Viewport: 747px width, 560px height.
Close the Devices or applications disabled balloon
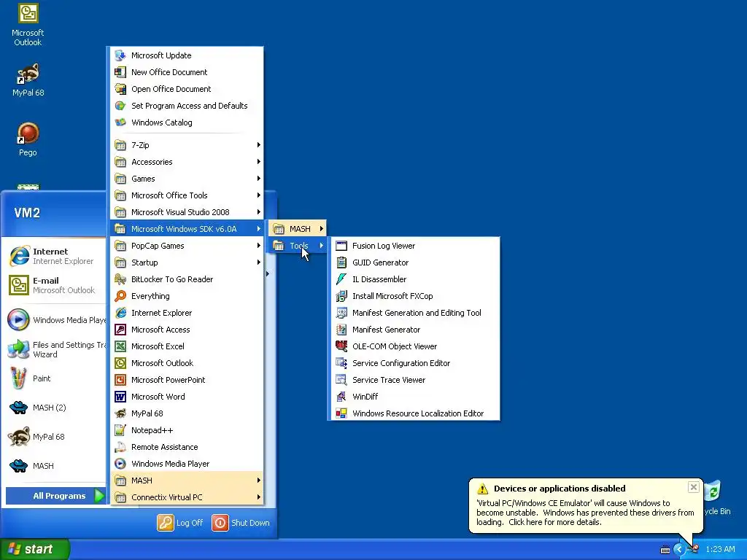(x=694, y=487)
